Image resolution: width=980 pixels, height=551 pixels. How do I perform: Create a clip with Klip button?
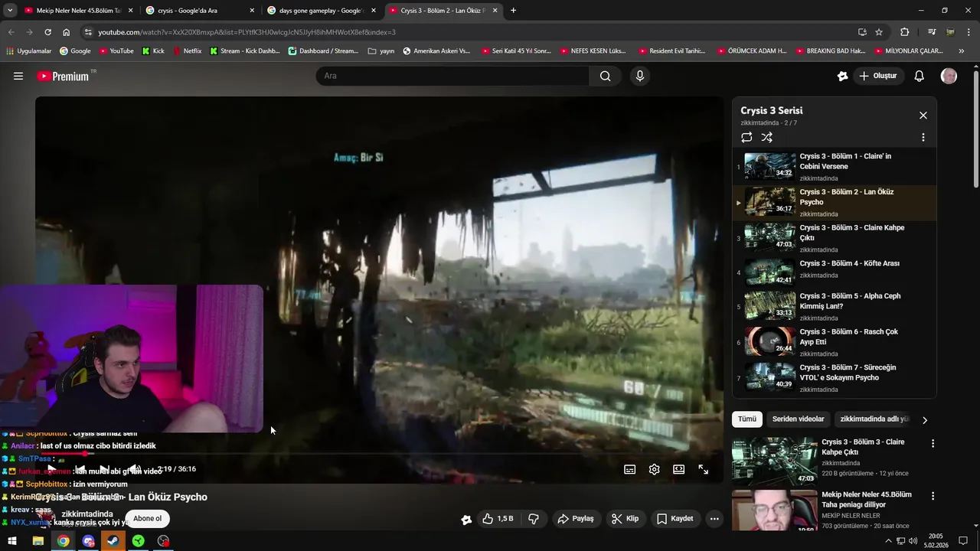625,519
